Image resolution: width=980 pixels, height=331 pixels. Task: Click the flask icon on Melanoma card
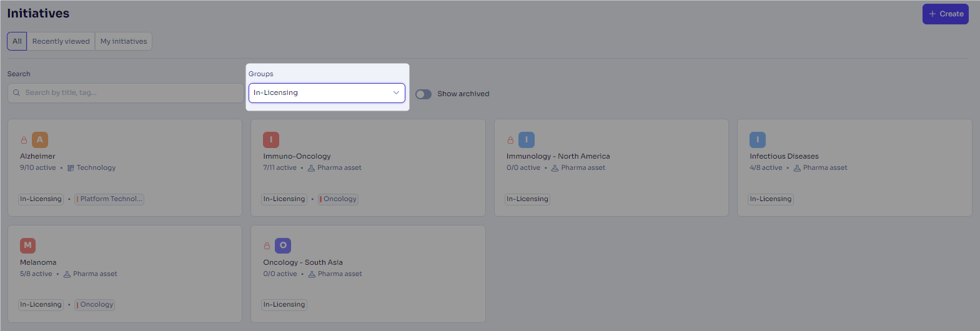point(67,274)
